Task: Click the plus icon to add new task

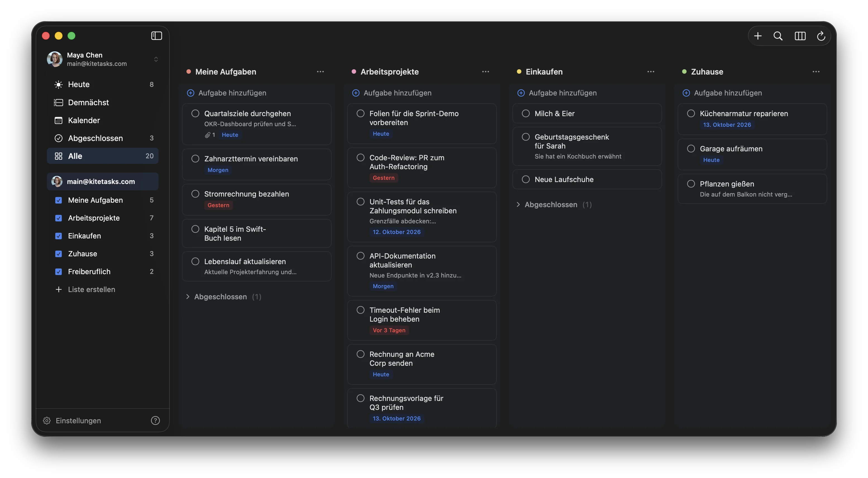Action: (758, 36)
